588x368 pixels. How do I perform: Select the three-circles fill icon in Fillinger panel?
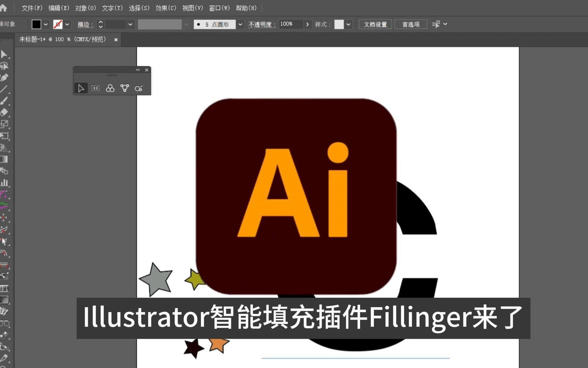click(110, 88)
